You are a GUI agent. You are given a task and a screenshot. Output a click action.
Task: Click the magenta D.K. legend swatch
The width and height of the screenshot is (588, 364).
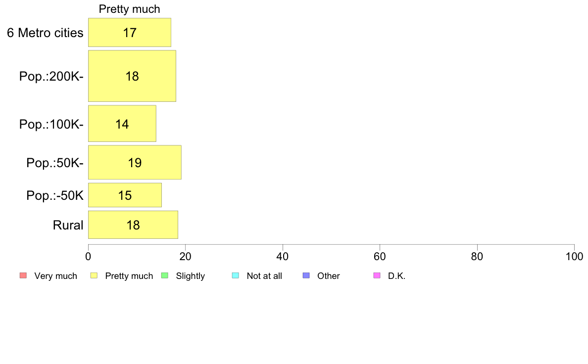click(x=377, y=275)
